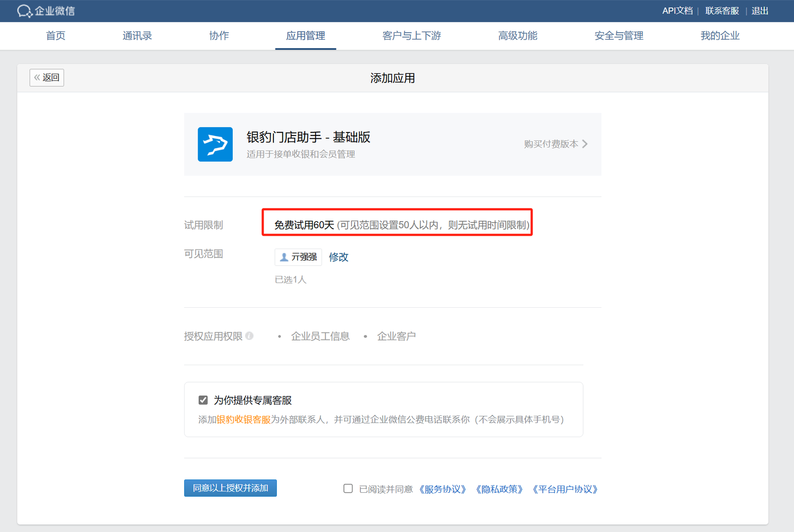Click the 购买付费版本 text link
The image size is (794, 532).
(x=551, y=144)
